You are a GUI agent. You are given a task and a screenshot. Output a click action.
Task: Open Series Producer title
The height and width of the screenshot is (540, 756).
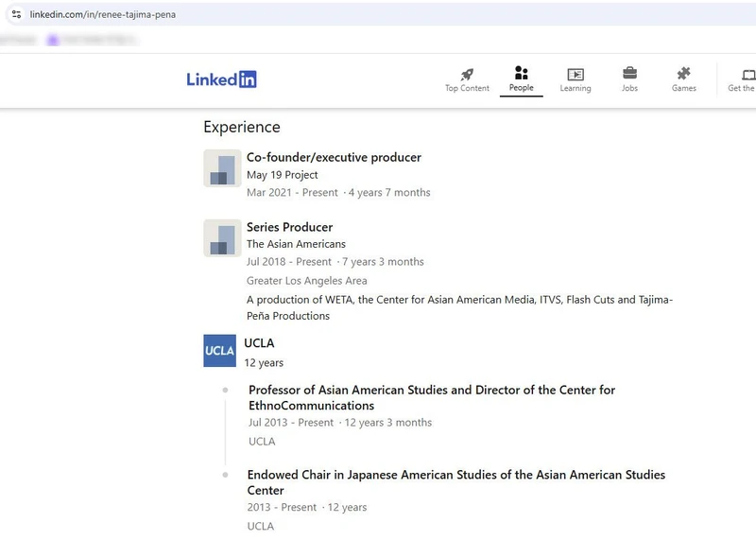point(289,227)
